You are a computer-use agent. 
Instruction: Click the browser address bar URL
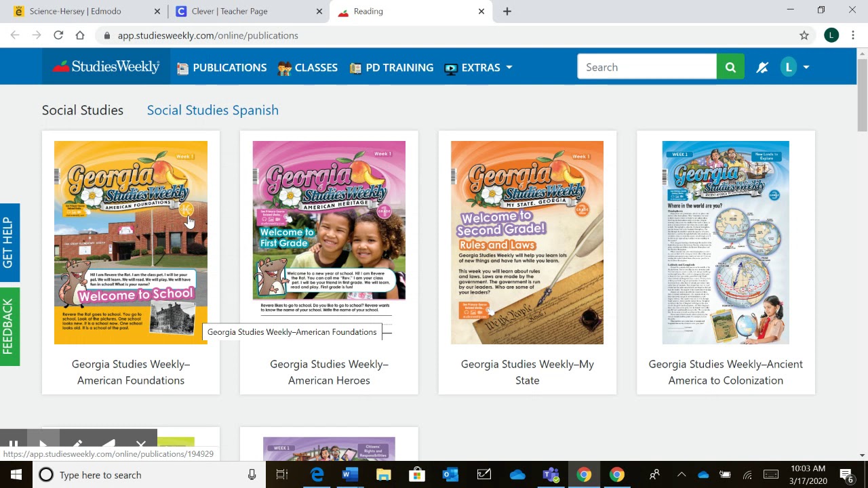tap(208, 35)
